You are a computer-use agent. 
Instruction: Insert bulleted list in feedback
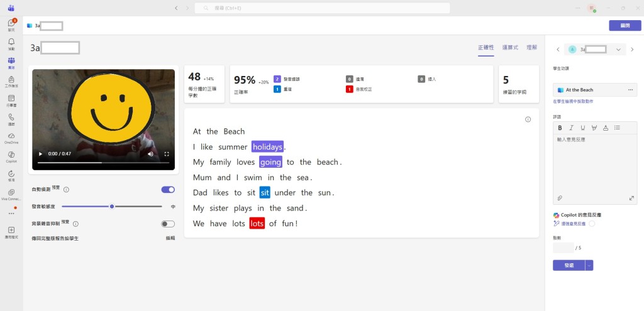[617, 128]
